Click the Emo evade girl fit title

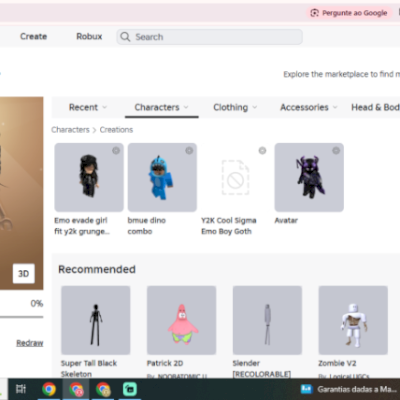pyautogui.click(x=82, y=226)
